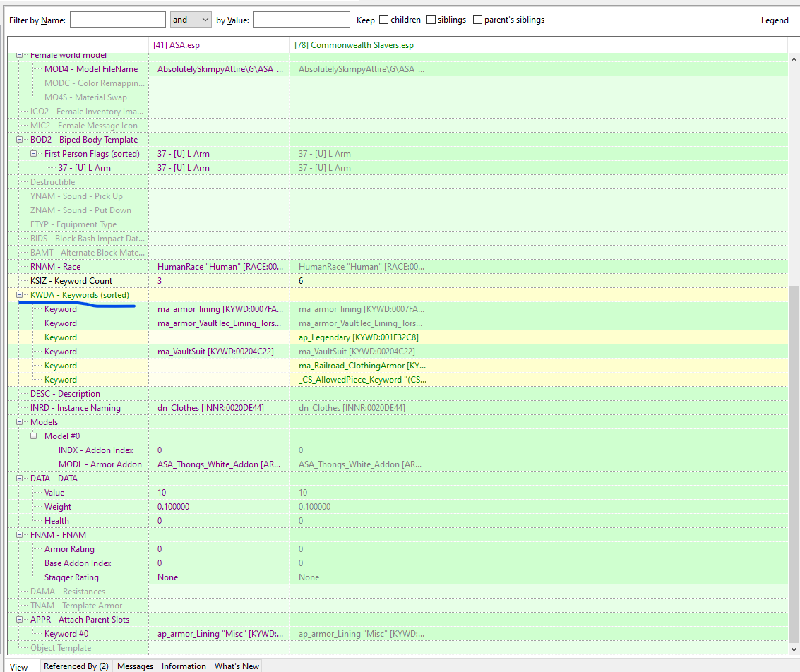The height and width of the screenshot is (672, 800).
Task: Select ASA.esp HumanRace "Human" race value
Action: point(220,267)
